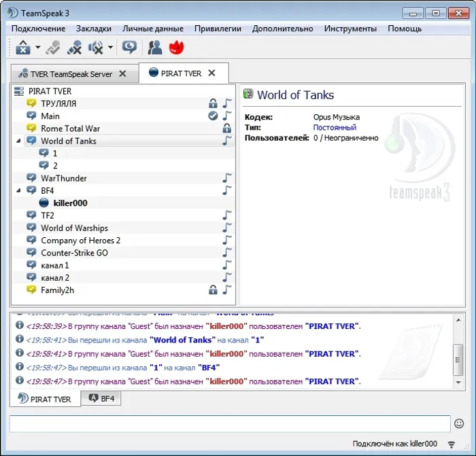Open BF4 channel chat tab
Viewport: 476px width, 456px height.
point(101,398)
